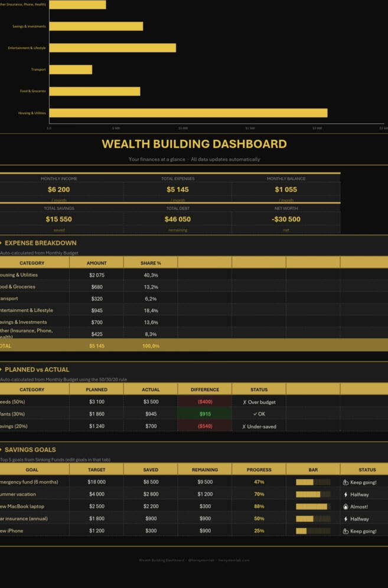This screenshot has width=388, height=588.
Task: Select the green $915 difference cell
Action: [205, 414]
